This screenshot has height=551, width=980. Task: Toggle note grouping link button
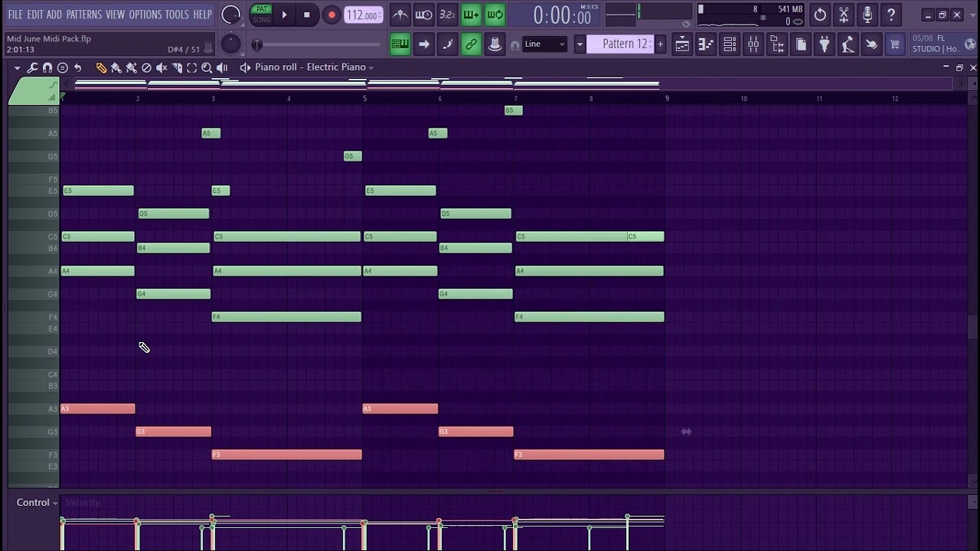(x=471, y=44)
